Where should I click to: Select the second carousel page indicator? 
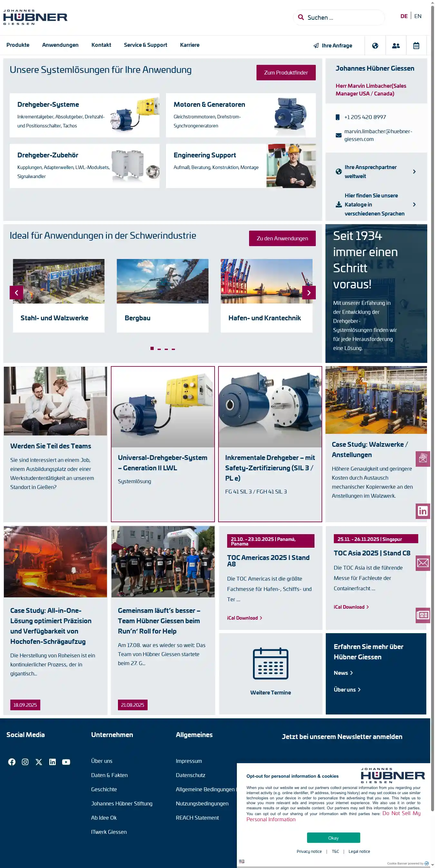(x=159, y=349)
